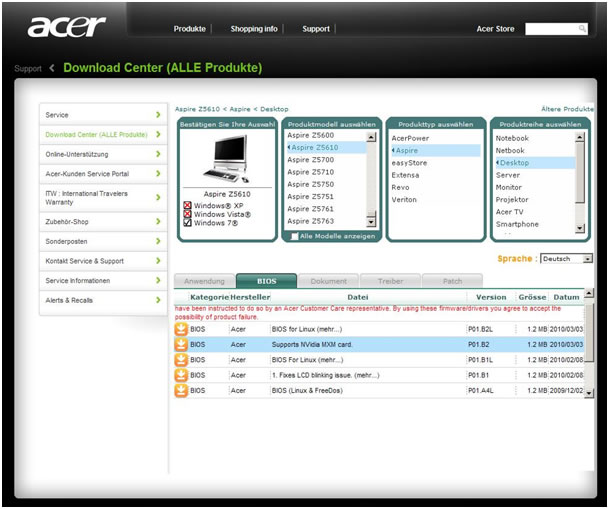Switch to the BIOS tab

(x=266, y=281)
